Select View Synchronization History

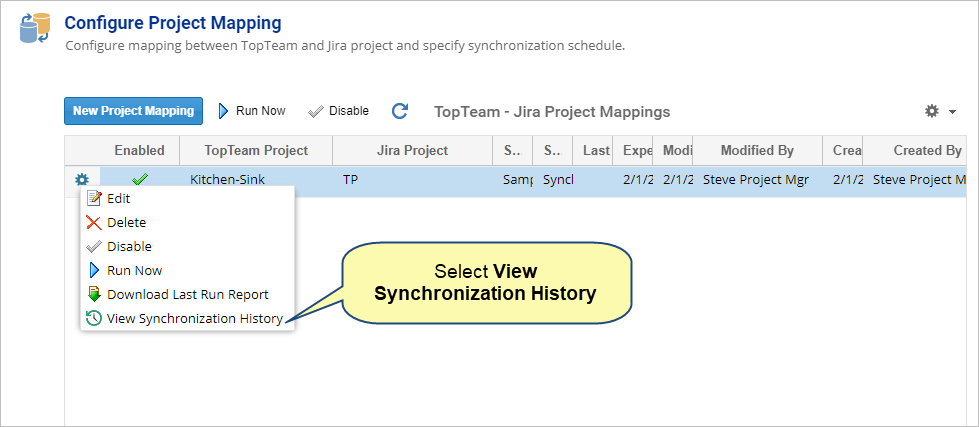click(194, 319)
